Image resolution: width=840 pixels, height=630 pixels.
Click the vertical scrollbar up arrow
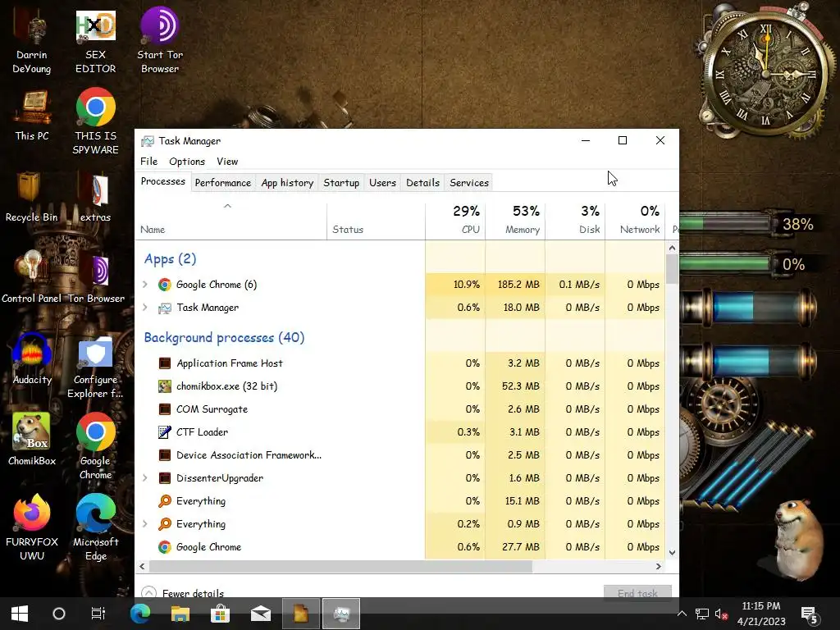[673, 248]
